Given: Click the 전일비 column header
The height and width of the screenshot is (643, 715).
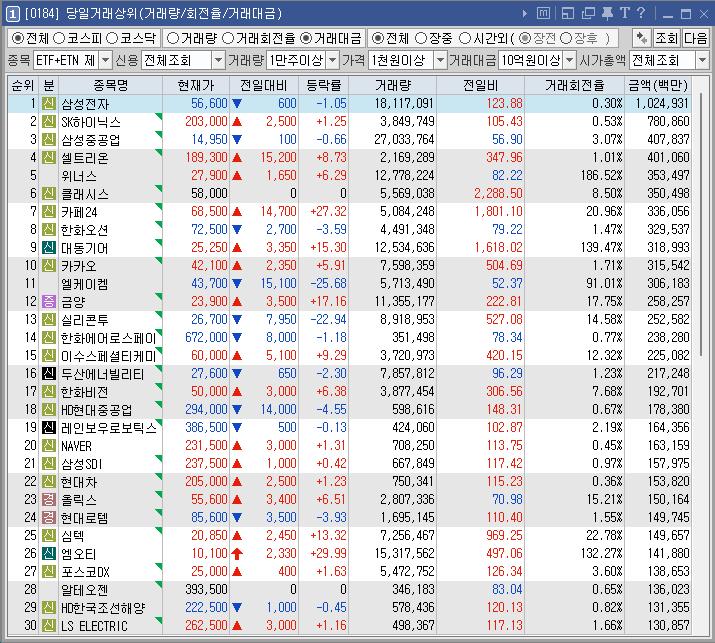Looking at the screenshot, I should (x=480, y=85).
